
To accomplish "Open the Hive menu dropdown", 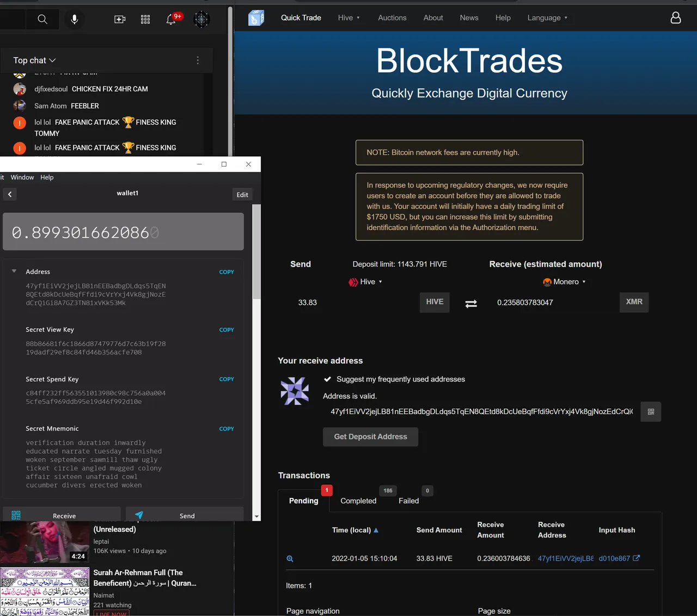I will click(x=348, y=18).
